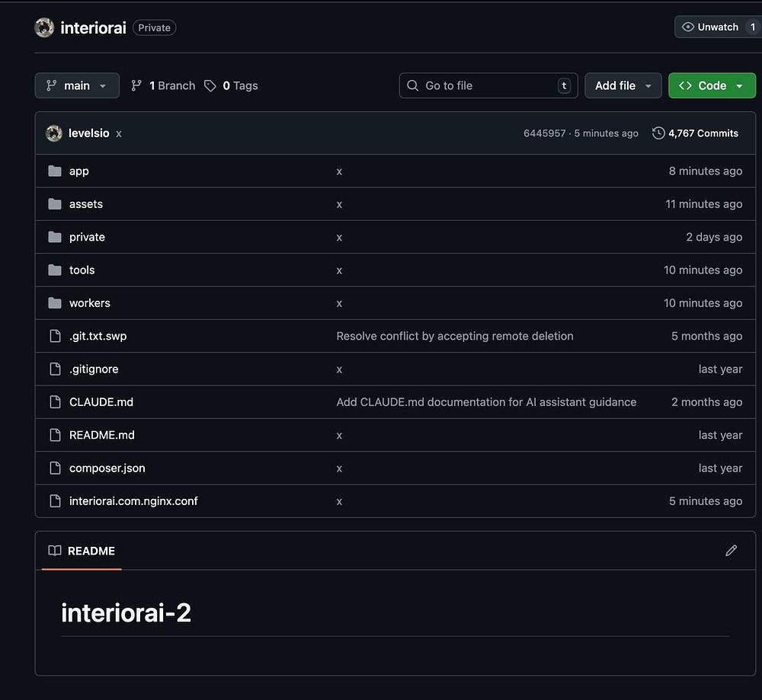Open commit hash 6445957
This screenshot has height=700, width=762.
pos(544,133)
